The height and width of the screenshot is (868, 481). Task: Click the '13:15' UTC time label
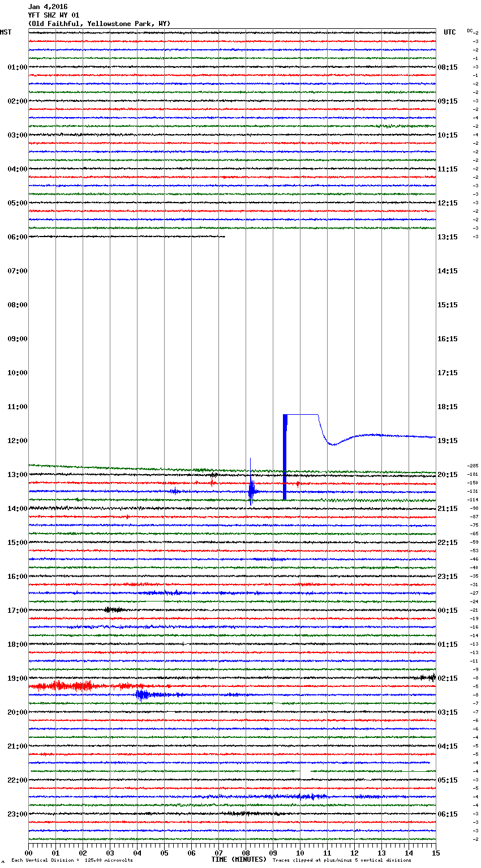tap(448, 237)
